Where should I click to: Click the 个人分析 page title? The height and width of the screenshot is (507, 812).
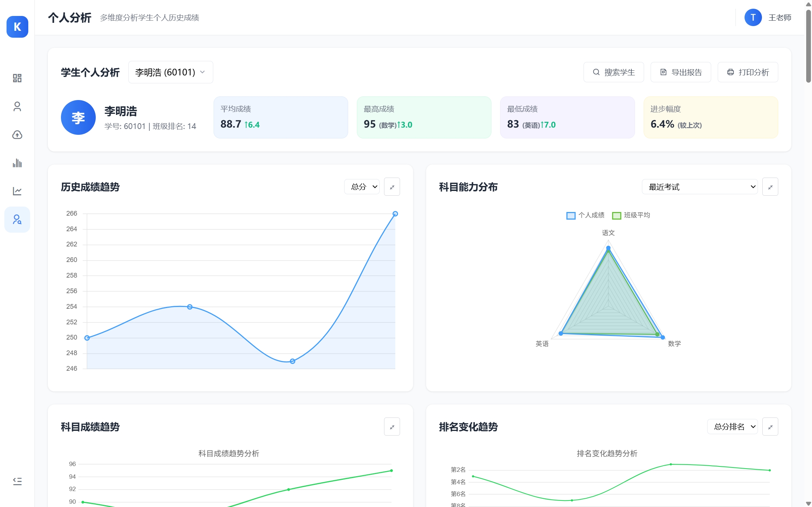click(70, 17)
